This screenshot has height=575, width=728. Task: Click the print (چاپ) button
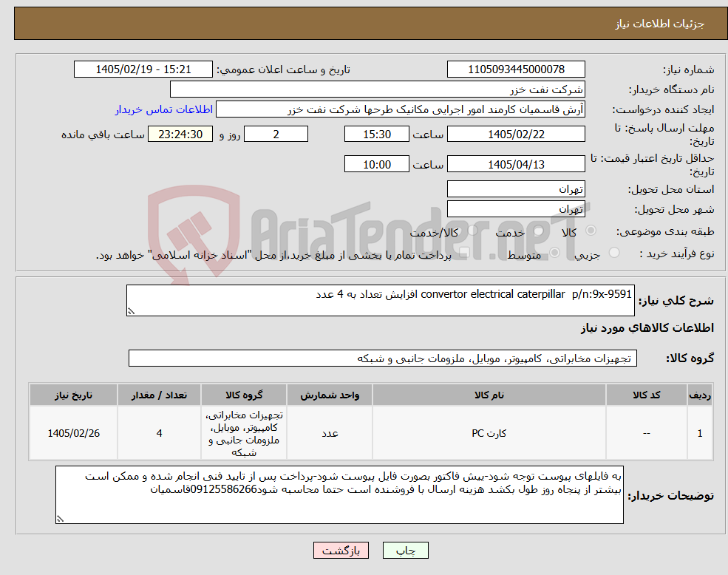405,551
